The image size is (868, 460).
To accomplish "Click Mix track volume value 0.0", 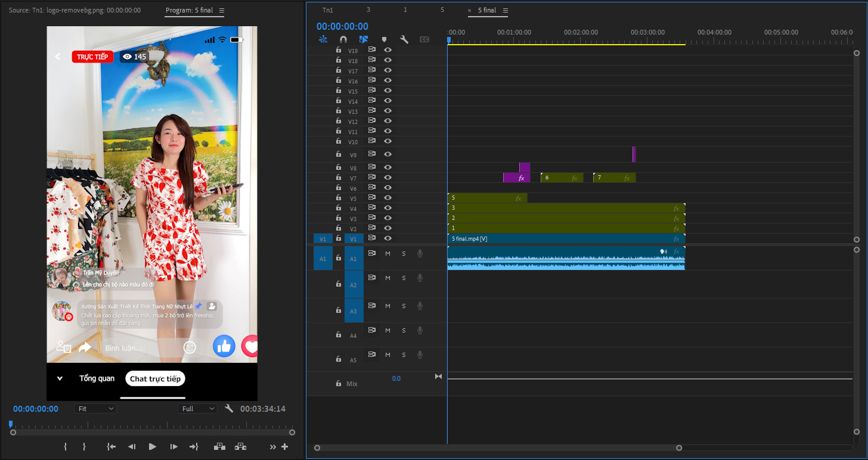I will 396,378.
